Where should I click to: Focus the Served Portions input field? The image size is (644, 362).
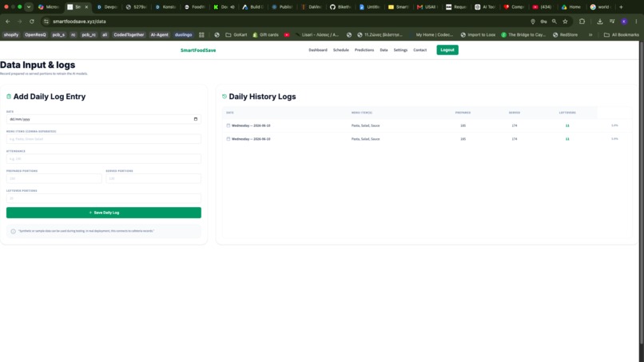[153, 178]
